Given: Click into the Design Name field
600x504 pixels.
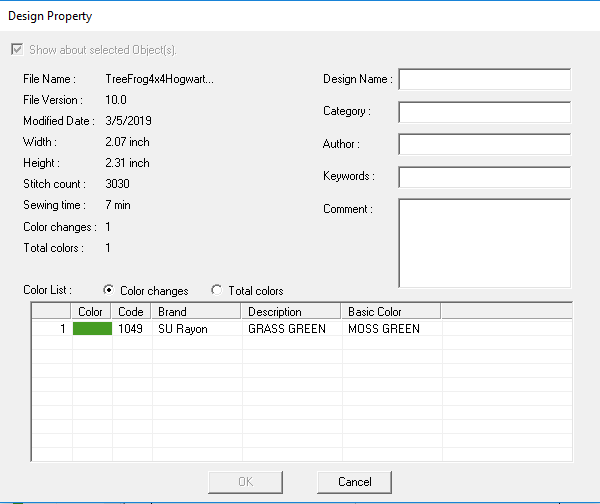Looking at the screenshot, I should 484,80.
